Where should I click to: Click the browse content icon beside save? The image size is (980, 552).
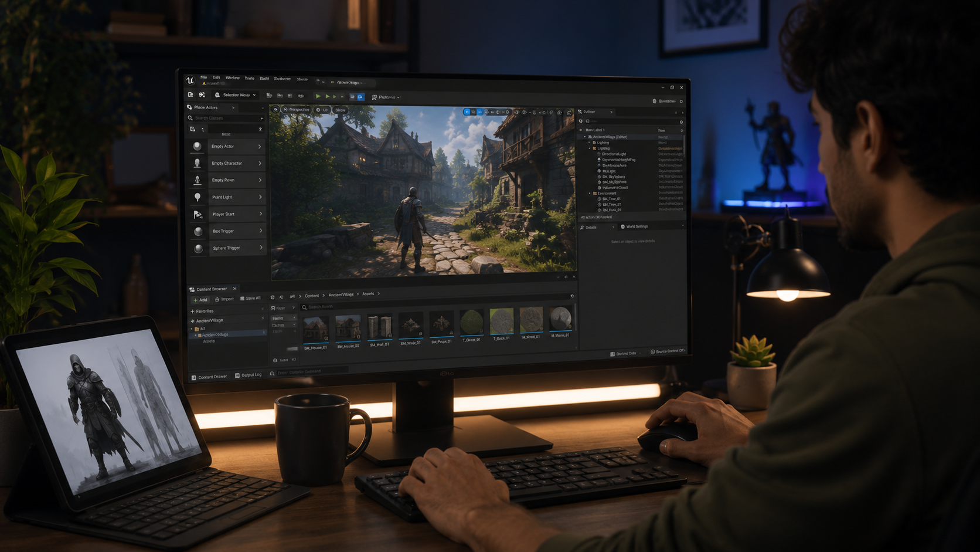tap(202, 94)
